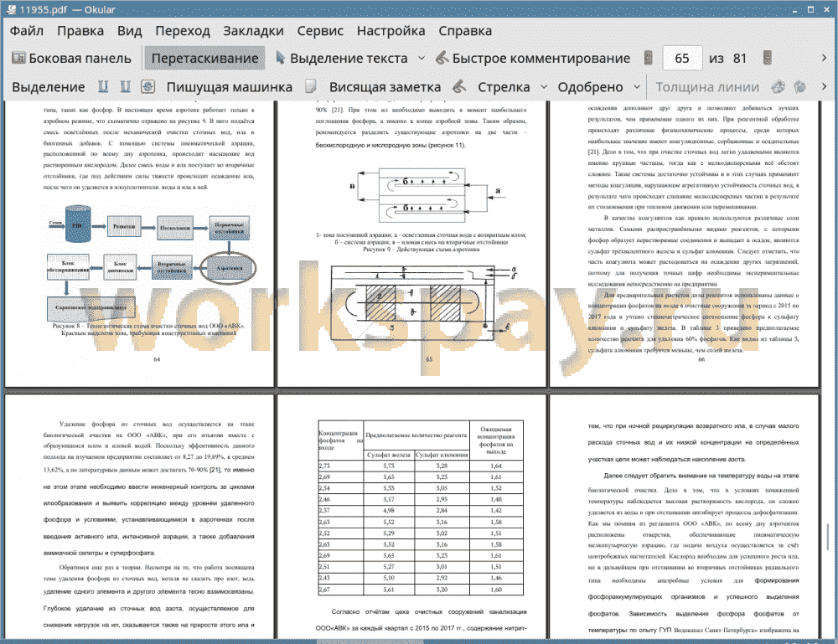838x644 pixels.
Task: Toggle the Боковая панель sidebar
Action: pyautogui.click(x=71, y=59)
